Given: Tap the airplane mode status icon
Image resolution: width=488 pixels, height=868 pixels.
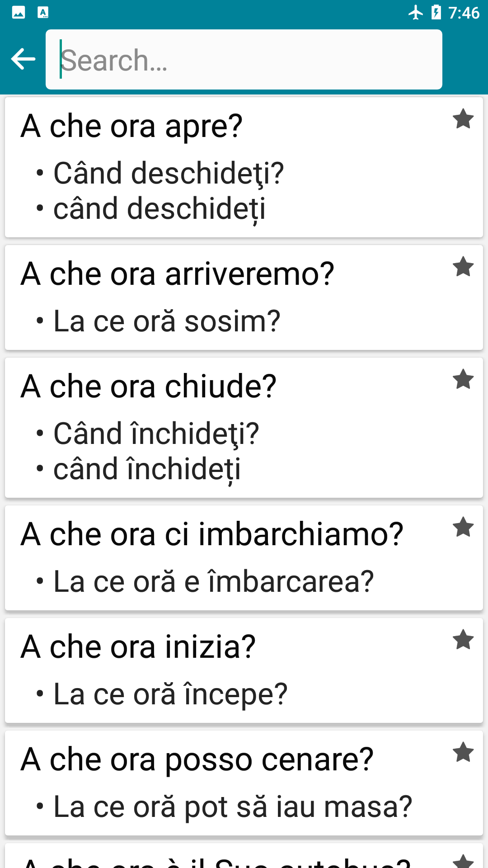Looking at the screenshot, I should point(415,13).
